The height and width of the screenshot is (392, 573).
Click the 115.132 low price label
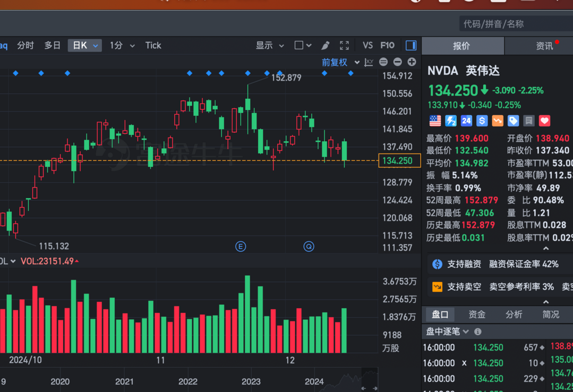[x=54, y=246]
